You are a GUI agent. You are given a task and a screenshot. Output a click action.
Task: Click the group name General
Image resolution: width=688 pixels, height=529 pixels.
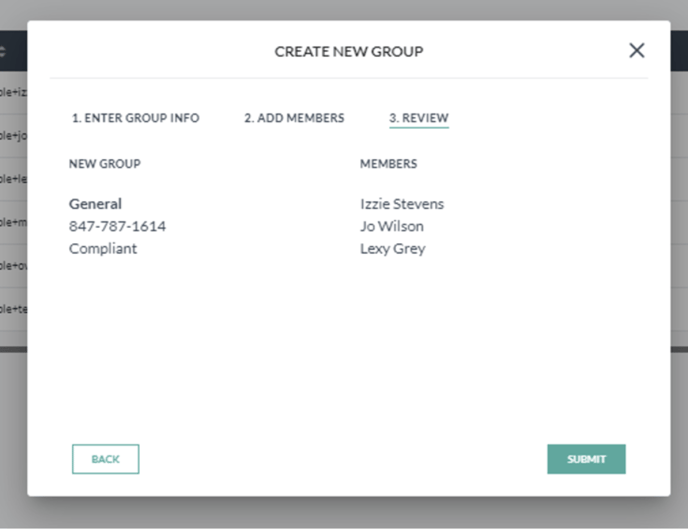tap(95, 204)
